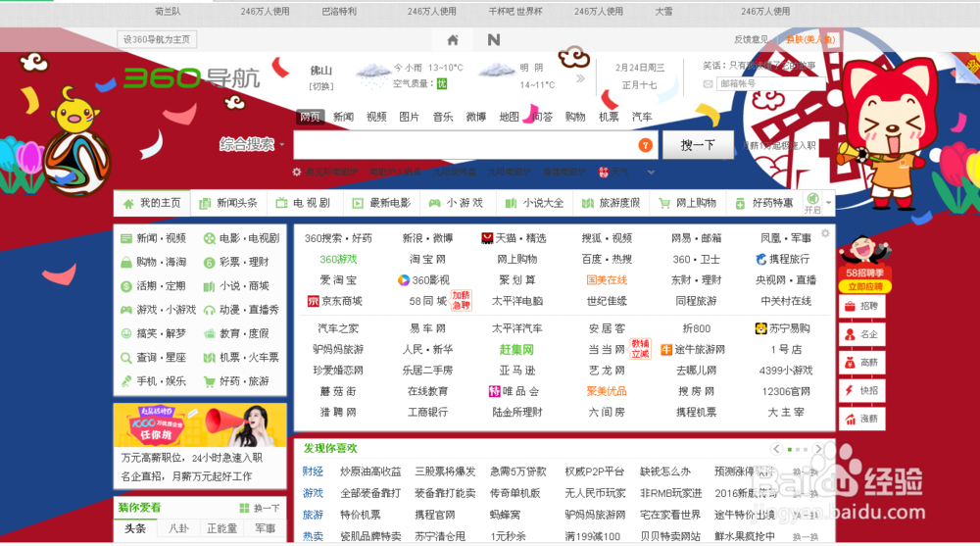This screenshot has height=546, width=980.
Task: Click the 途牛旅游网 orange icon
Action: [x=666, y=350]
